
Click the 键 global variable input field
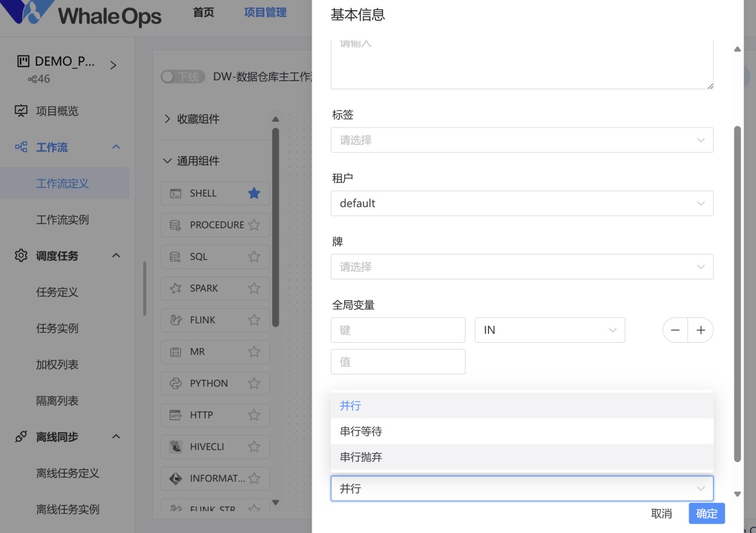(398, 330)
